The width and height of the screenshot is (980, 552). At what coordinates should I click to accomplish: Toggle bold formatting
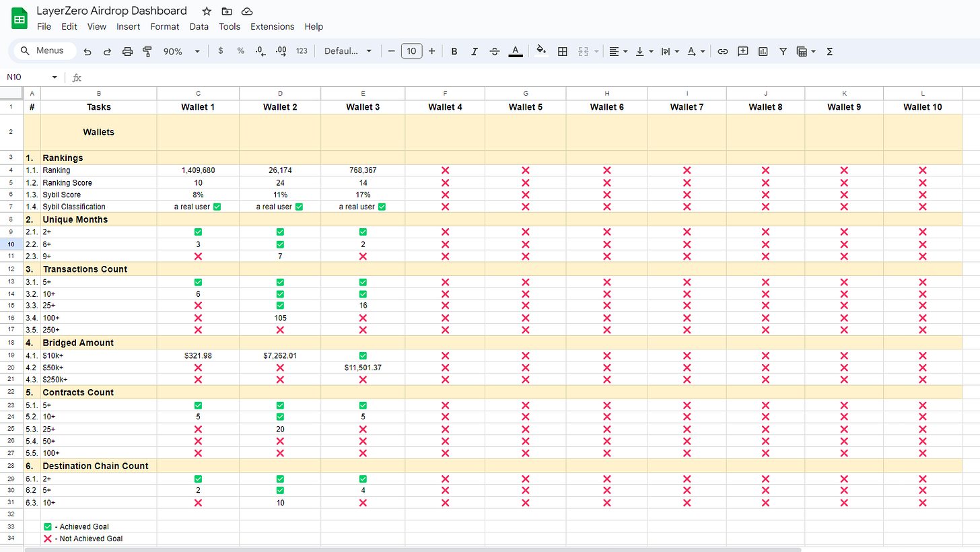(454, 51)
